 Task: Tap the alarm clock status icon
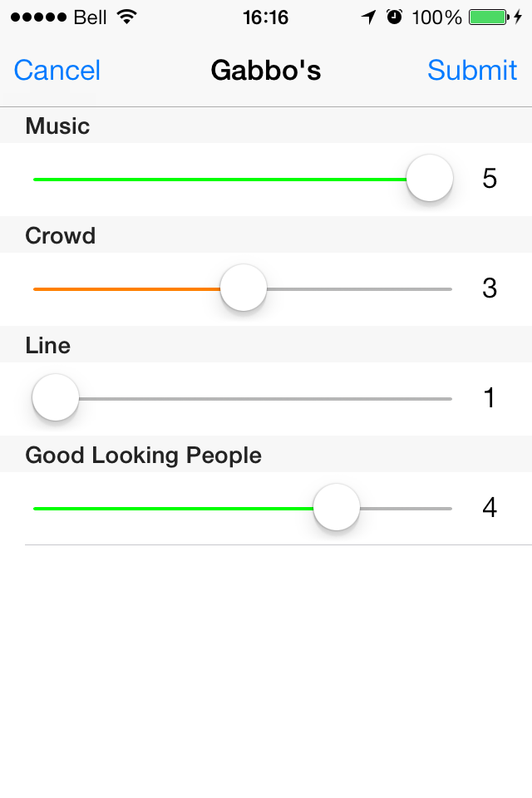coord(394,17)
